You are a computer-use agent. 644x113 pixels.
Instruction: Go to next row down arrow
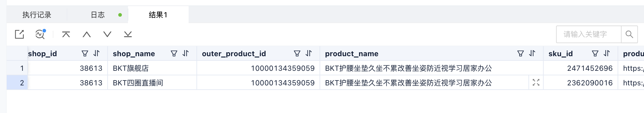pos(107,34)
